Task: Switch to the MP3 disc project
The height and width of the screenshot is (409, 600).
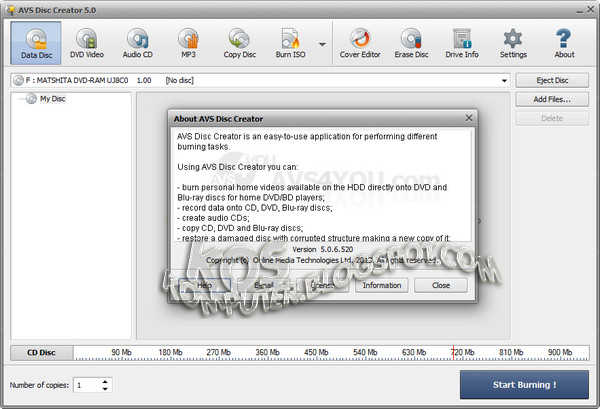Action: coord(188,43)
